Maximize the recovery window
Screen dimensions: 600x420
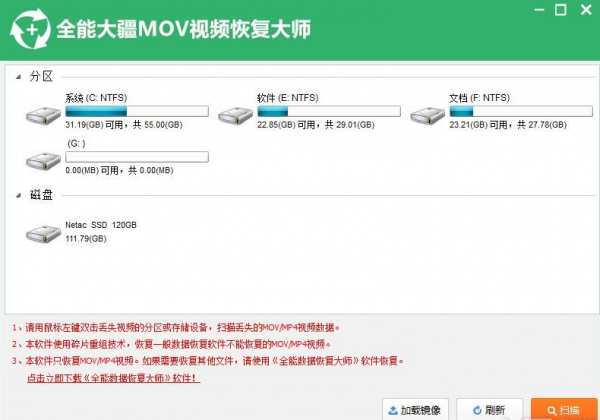[x=561, y=10]
